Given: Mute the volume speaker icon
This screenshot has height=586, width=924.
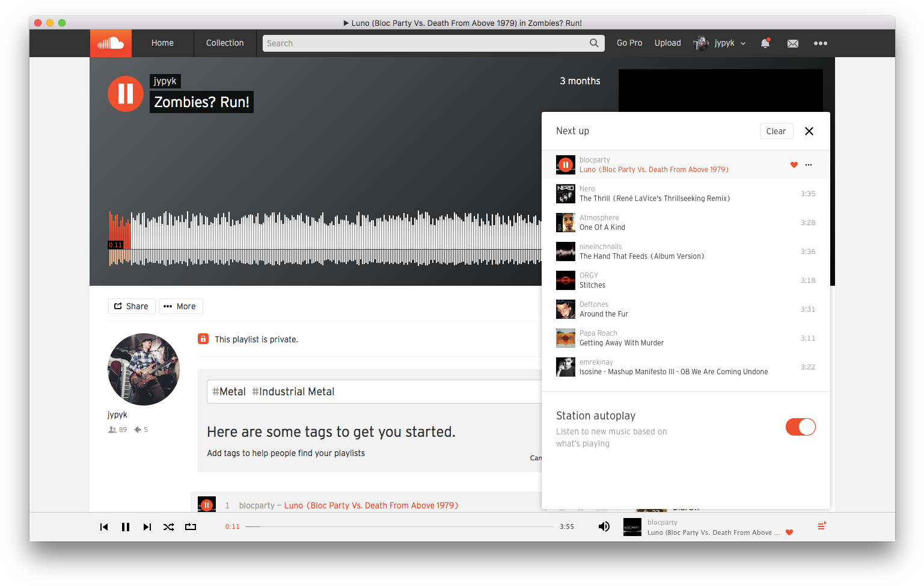Looking at the screenshot, I should tap(604, 527).
